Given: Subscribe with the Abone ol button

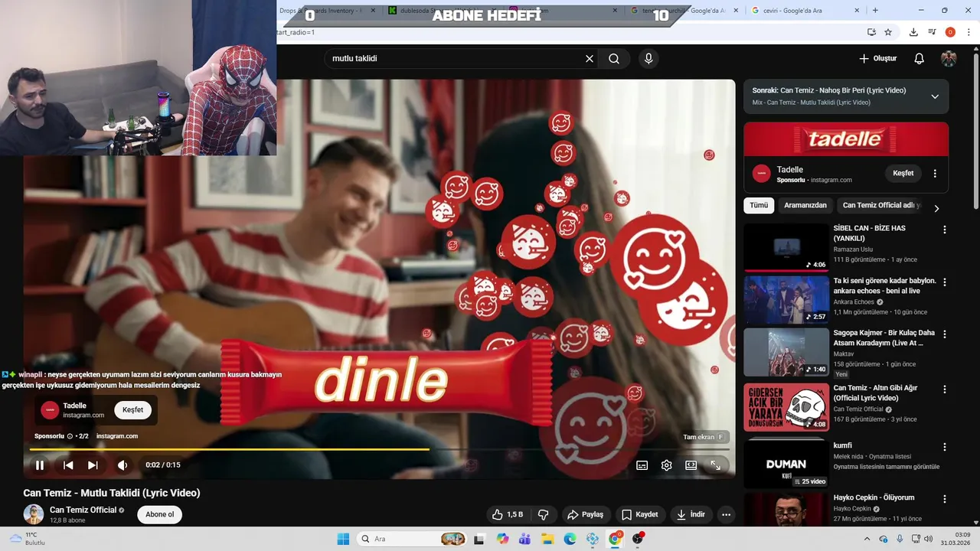Looking at the screenshot, I should point(160,514).
